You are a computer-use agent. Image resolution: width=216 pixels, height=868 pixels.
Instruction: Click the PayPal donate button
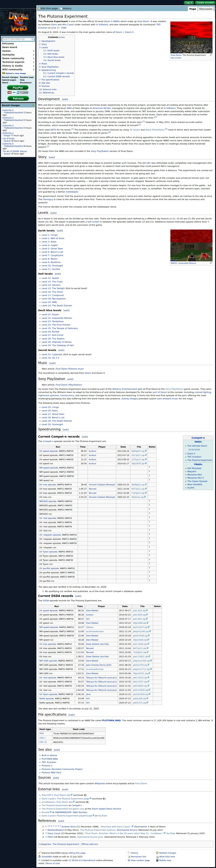point(18,88)
